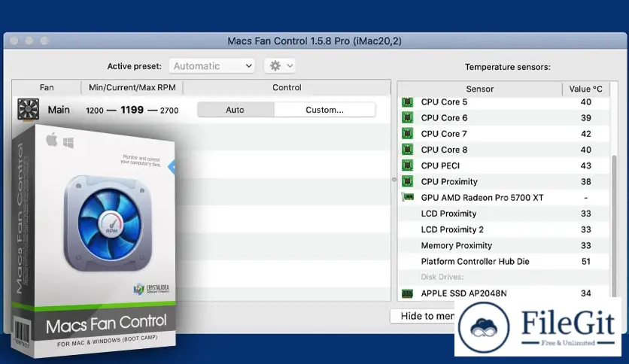Open the Active preset dropdown
629x364 pixels.
point(212,65)
